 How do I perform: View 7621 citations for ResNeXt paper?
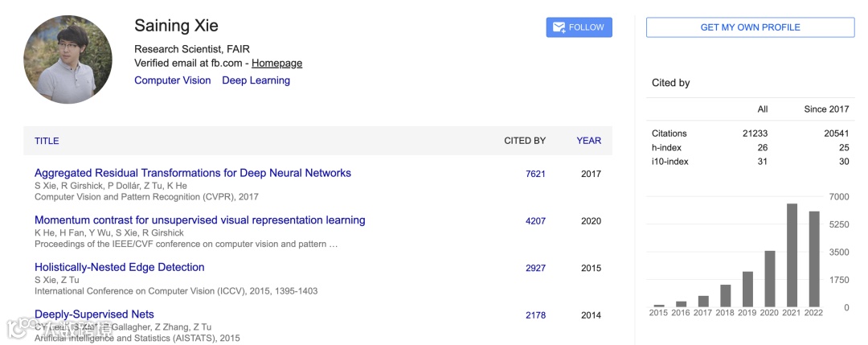click(x=535, y=174)
